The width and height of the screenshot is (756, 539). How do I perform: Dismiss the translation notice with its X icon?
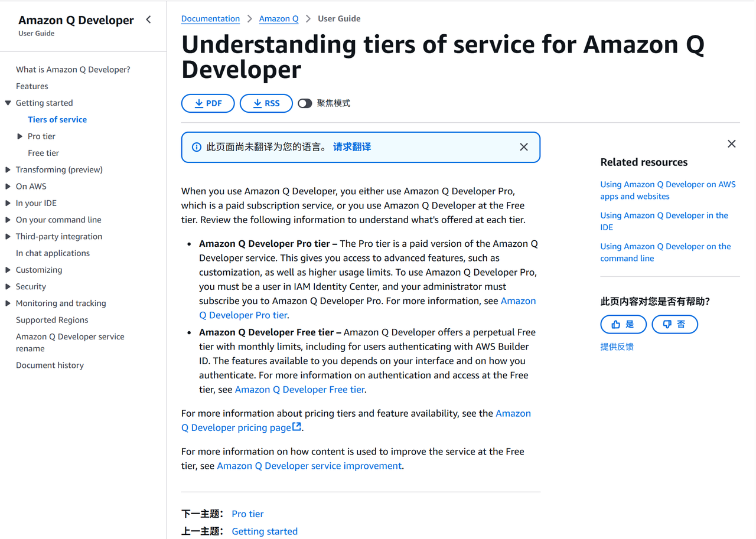pos(524,147)
